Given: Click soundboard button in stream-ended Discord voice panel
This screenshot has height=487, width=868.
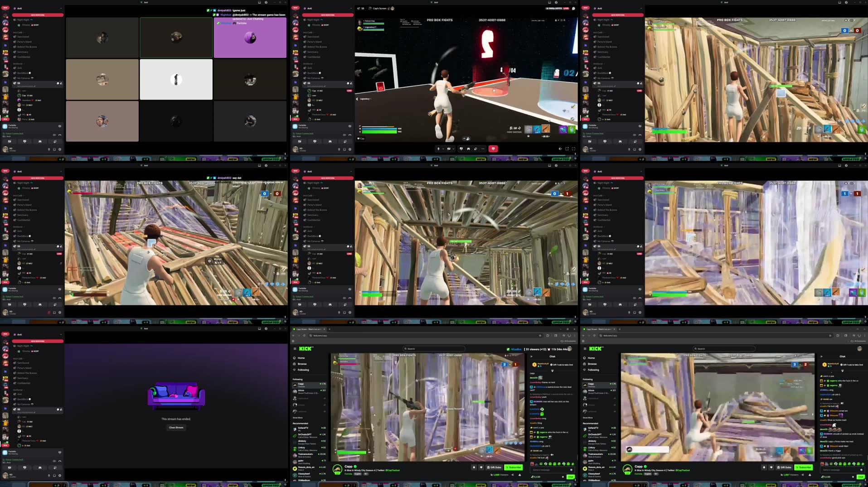Looking at the screenshot, I should tap(55, 468).
